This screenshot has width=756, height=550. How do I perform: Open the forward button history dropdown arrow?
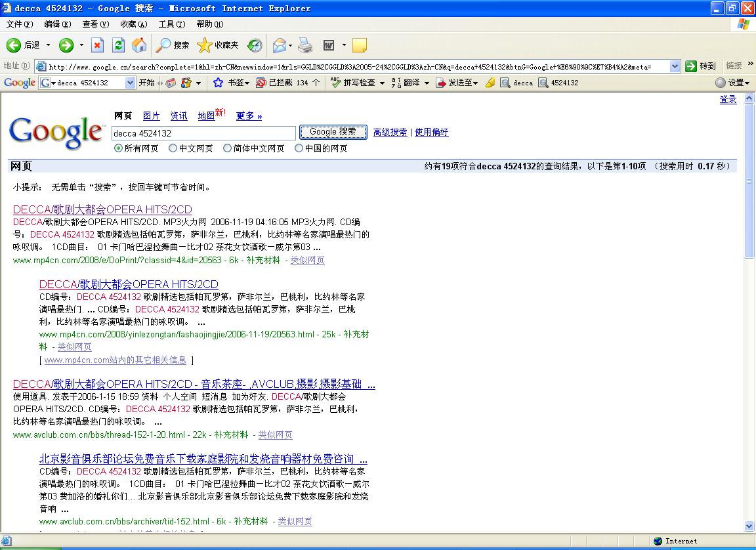pos(81,45)
